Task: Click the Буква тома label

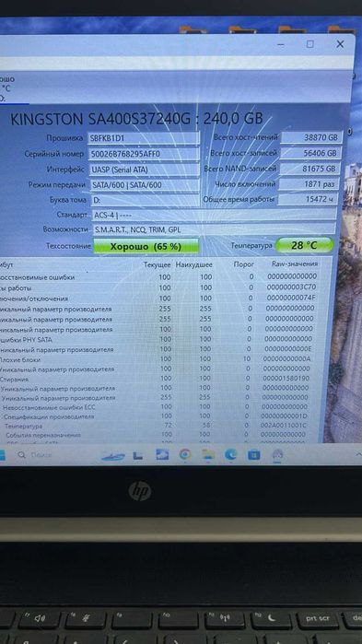Action: (x=68, y=200)
